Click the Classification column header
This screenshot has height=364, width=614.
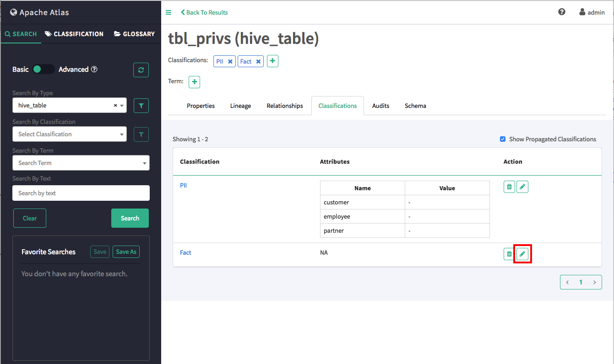pyautogui.click(x=200, y=161)
